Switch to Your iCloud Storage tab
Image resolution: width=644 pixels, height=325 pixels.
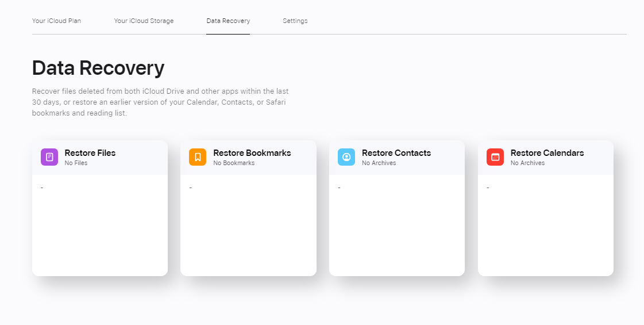(x=144, y=21)
